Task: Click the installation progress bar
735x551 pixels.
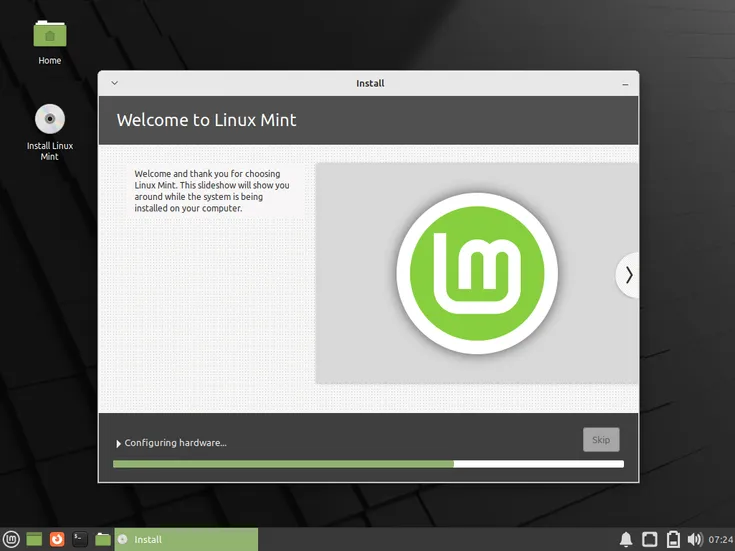Action: click(368, 464)
